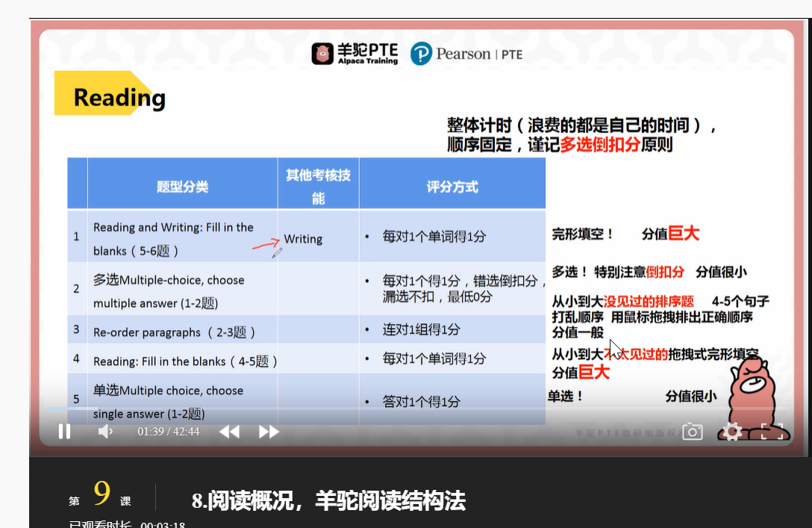Click the yellow Reading heading label

coord(110,94)
